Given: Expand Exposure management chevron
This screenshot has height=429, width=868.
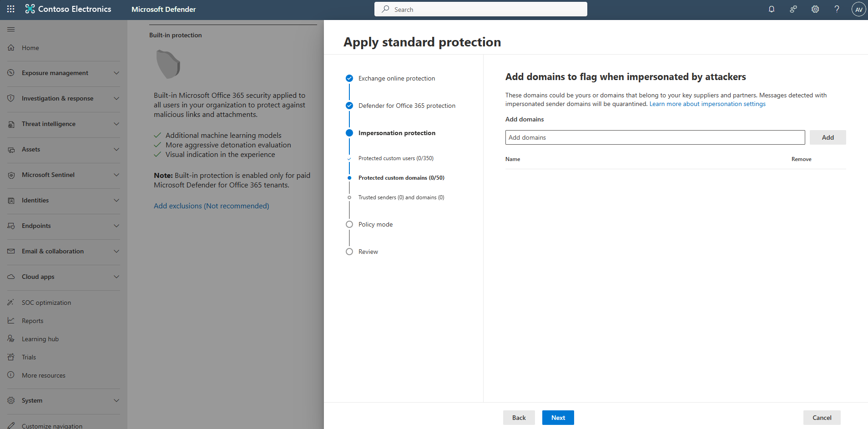Looking at the screenshot, I should click(116, 73).
